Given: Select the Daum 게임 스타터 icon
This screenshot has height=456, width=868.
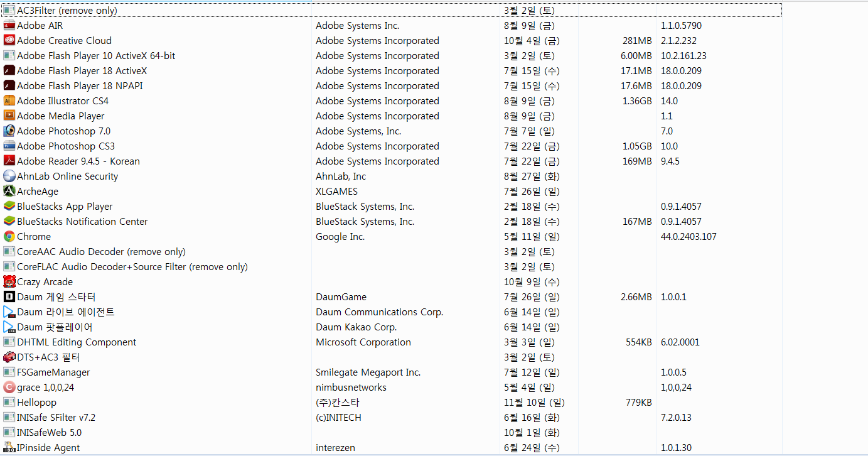Looking at the screenshot, I should point(9,297).
